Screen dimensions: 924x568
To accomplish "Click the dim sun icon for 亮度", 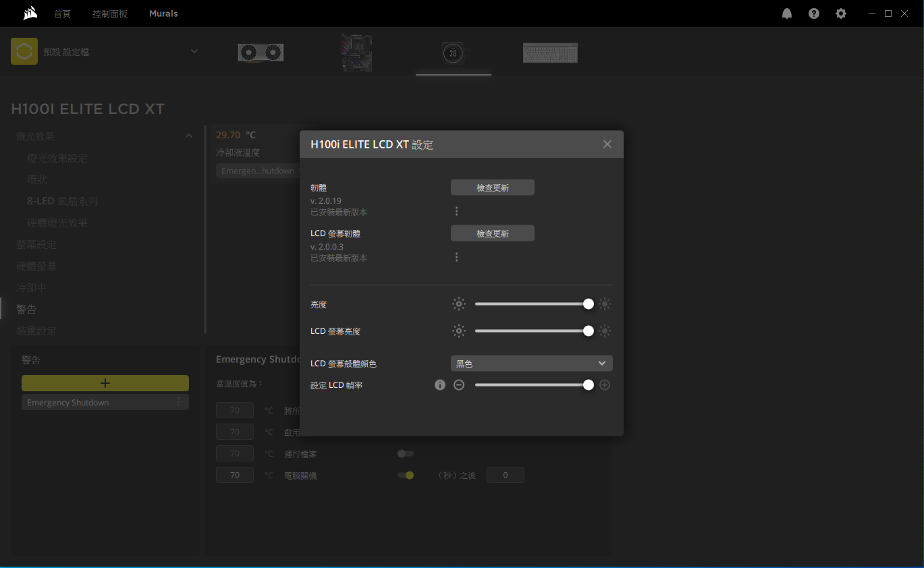I will coord(459,304).
